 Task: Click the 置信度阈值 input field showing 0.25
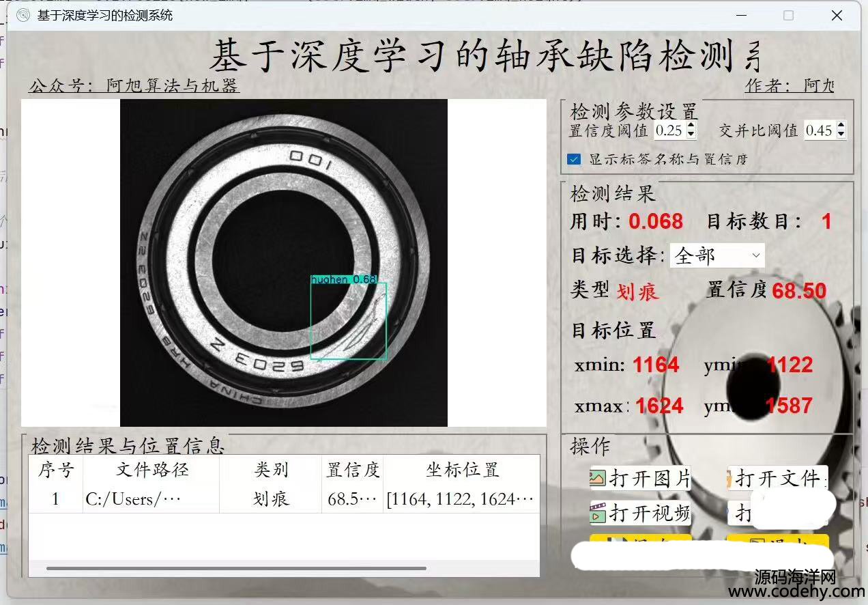(669, 130)
